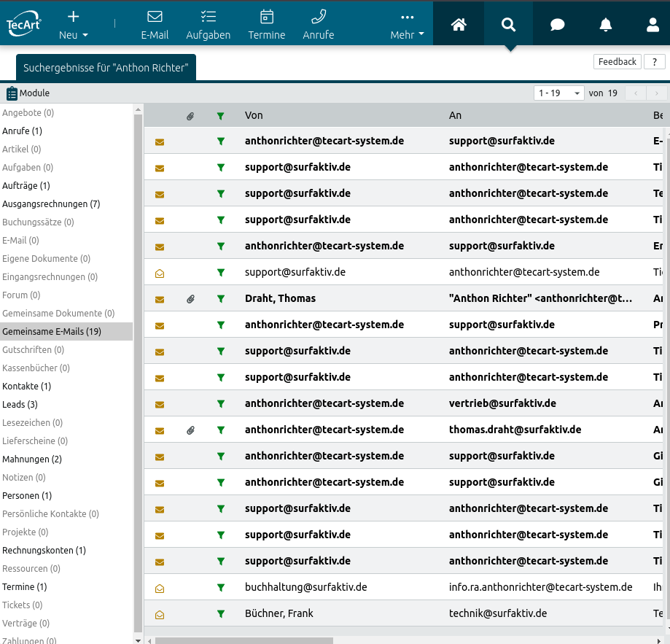Click the search magnifier icon
The height and width of the screenshot is (644, 670).
pyautogui.click(x=508, y=25)
